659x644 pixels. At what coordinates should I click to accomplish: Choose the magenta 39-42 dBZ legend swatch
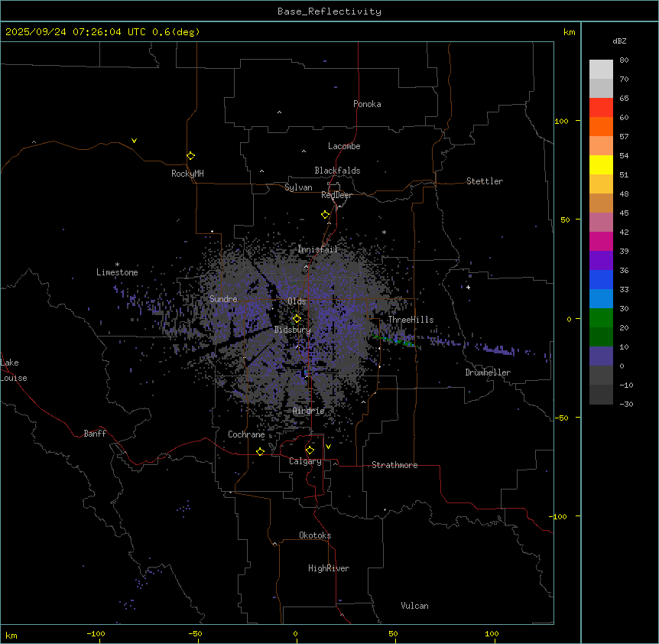(601, 242)
